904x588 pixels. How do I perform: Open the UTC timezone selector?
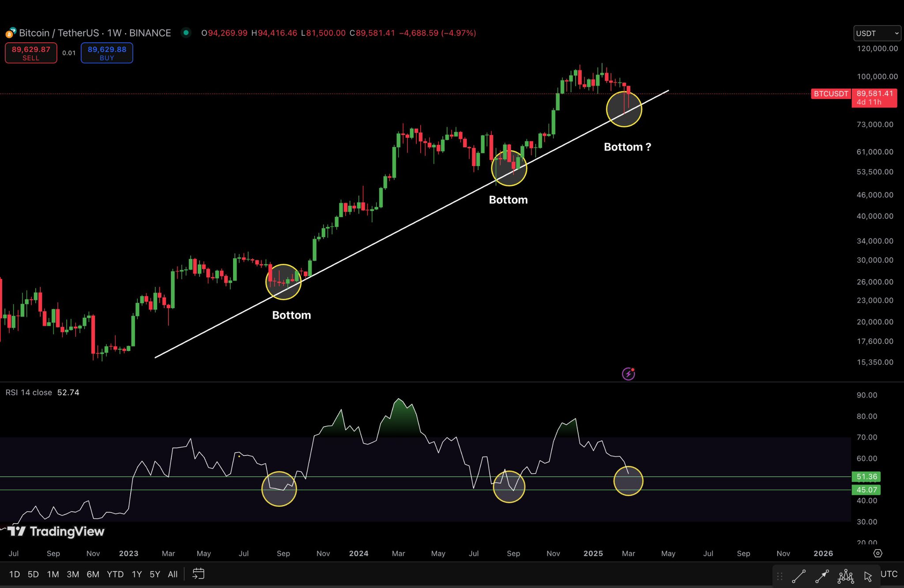click(x=889, y=574)
